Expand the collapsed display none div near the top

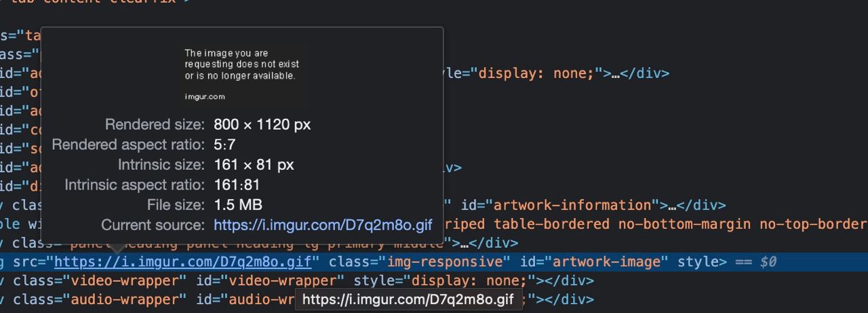pyautogui.click(x=615, y=73)
